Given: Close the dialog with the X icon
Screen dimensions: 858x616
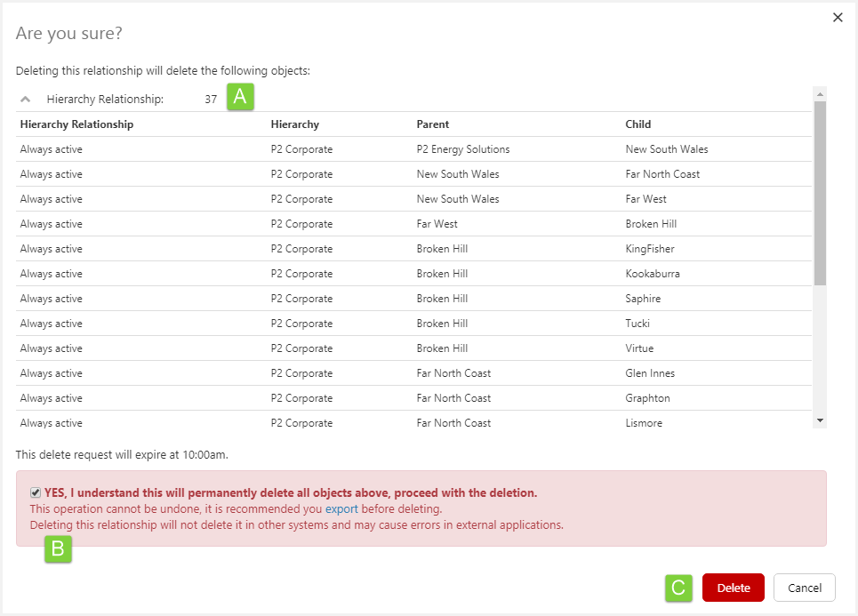Looking at the screenshot, I should [838, 18].
